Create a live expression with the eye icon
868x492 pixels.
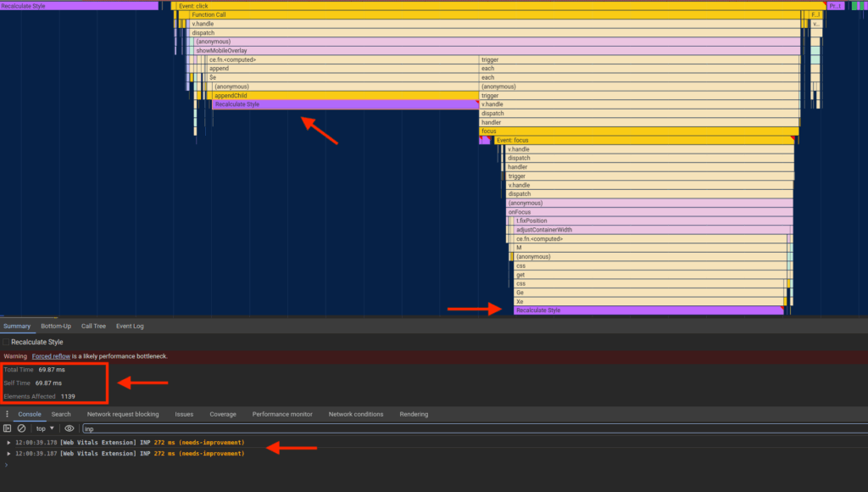tap(70, 428)
